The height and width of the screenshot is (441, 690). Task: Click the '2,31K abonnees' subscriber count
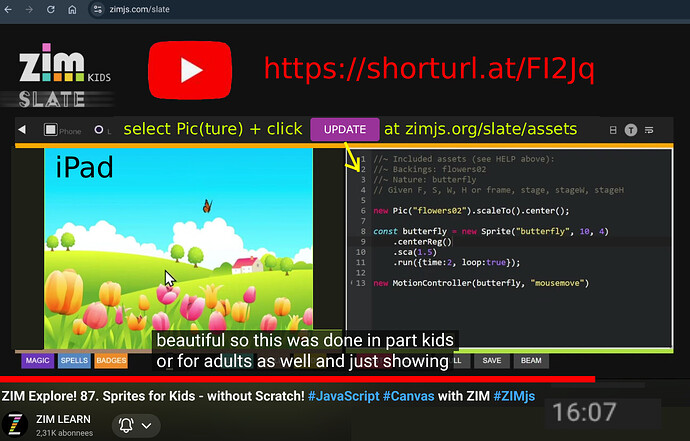pyautogui.click(x=65, y=433)
